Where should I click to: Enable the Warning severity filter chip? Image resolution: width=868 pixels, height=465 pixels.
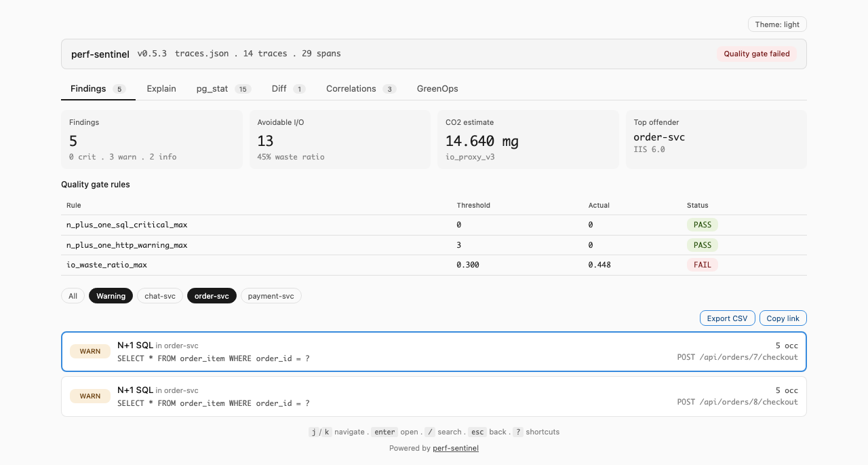[x=111, y=296]
